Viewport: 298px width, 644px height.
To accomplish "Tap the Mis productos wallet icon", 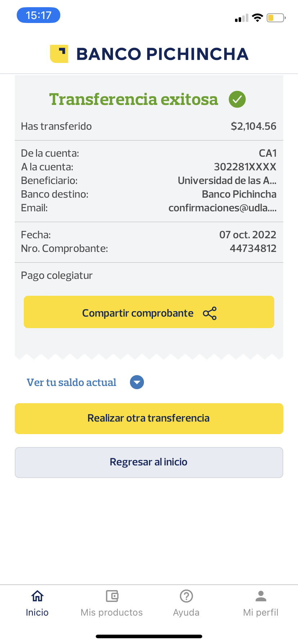I will coord(112,596).
